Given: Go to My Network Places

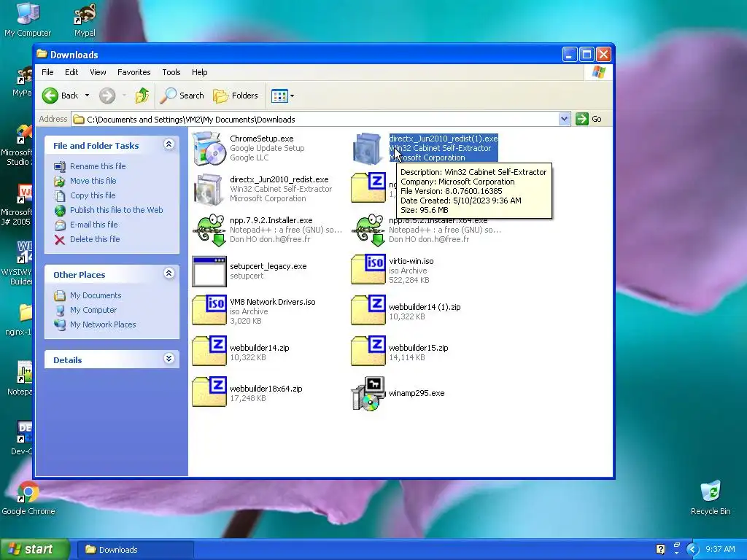Looking at the screenshot, I should coord(103,324).
